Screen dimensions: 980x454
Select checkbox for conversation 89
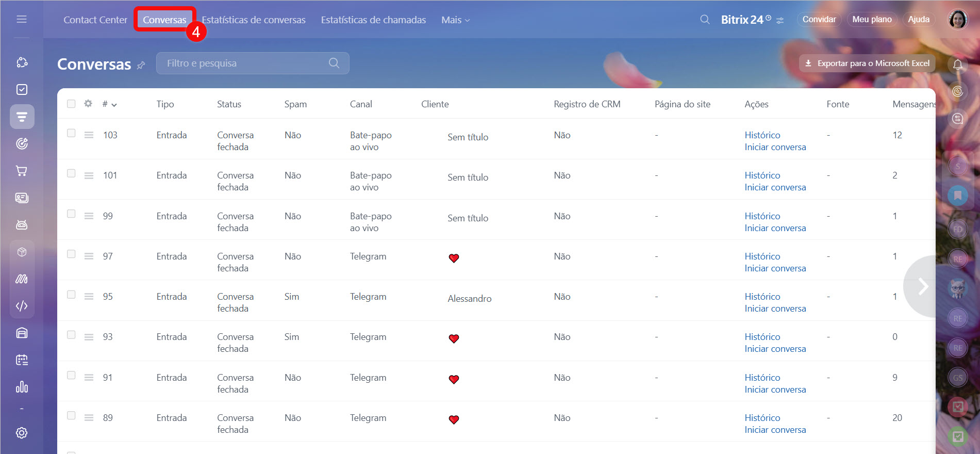pos(71,415)
